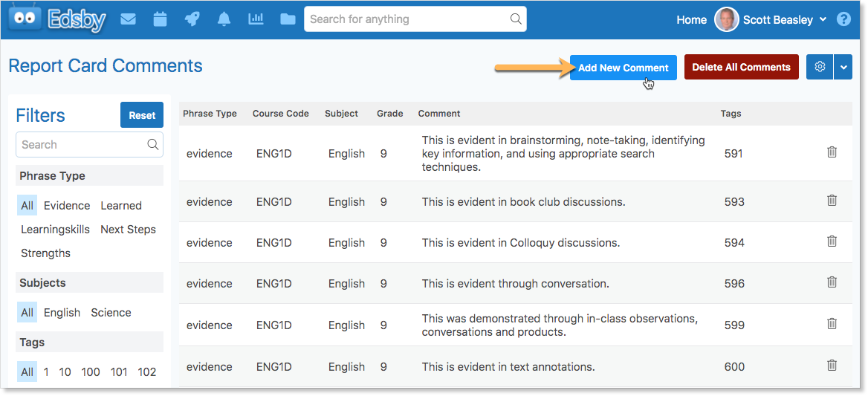Image resolution: width=868 pixels, height=396 pixels.
Task: Click the Add New Comment button
Action: (x=624, y=68)
